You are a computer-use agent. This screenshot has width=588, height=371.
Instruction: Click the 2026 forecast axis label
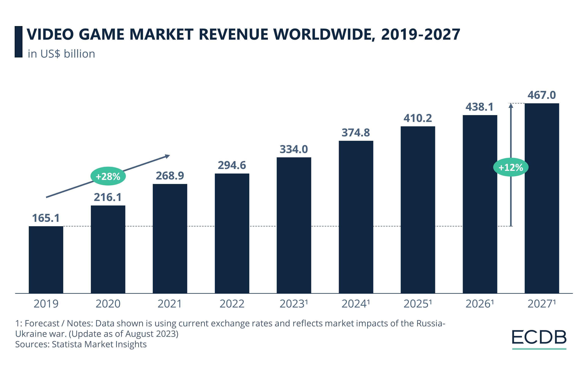480,304
